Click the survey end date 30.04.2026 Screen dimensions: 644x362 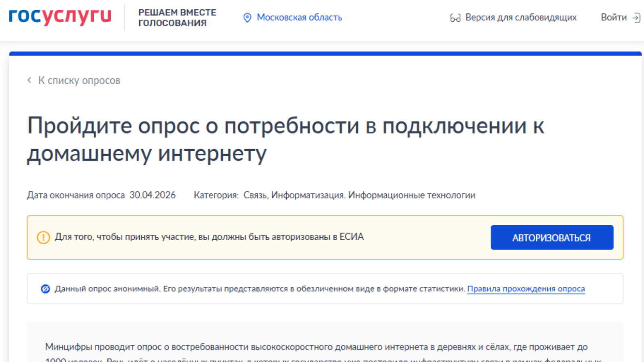(152, 195)
